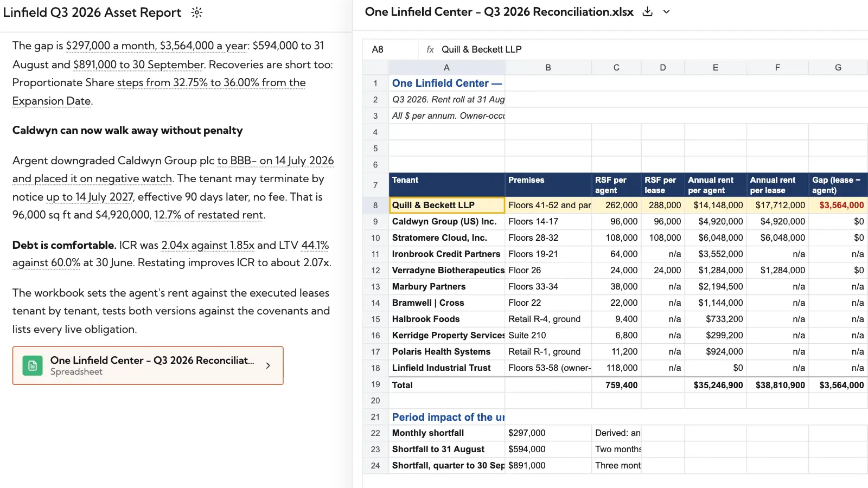
Task: Click cell 'Halbrook Foods'
Action: coord(447,319)
